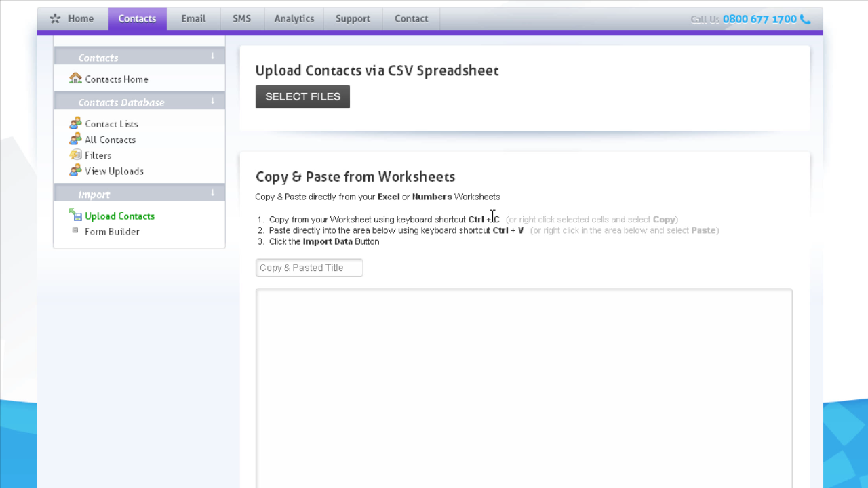The height and width of the screenshot is (488, 868).
Task: Switch to the Email tab
Action: pyautogui.click(x=193, y=19)
